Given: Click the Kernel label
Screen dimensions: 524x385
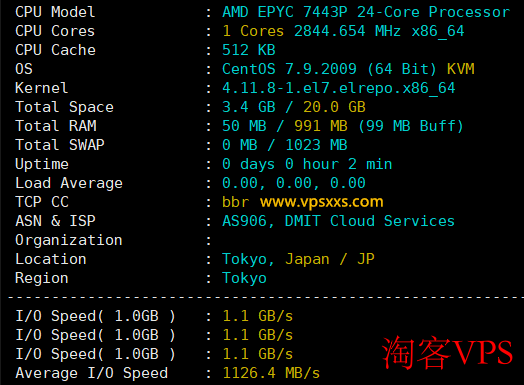Looking at the screenshot, I should 42,88.
